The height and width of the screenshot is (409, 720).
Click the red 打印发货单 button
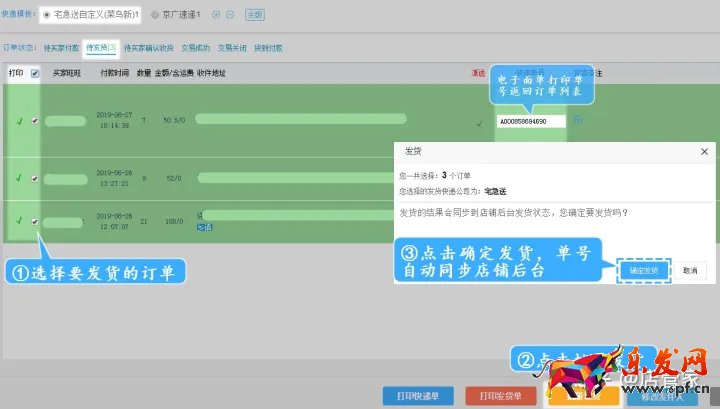[500, 395]
